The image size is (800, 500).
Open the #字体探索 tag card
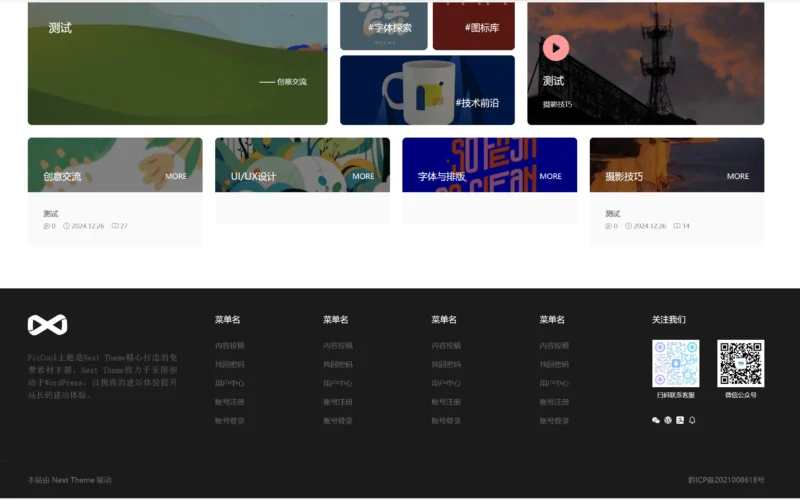[x=384, y=25]
